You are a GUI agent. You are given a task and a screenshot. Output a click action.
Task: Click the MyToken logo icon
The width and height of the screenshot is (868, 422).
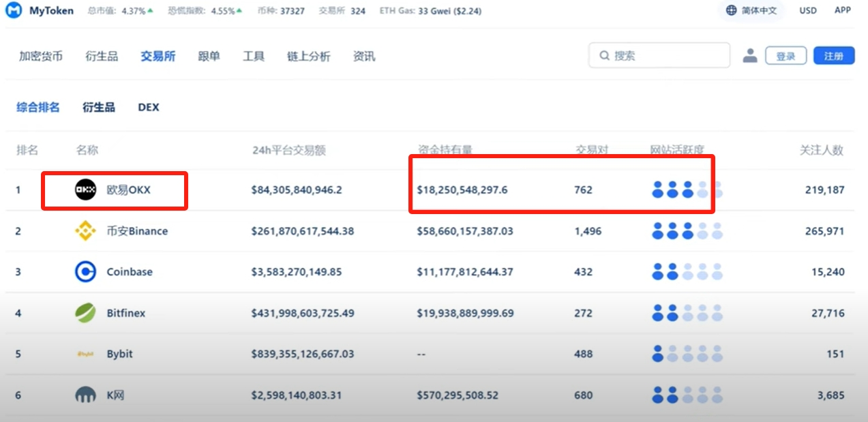(14, 11)
